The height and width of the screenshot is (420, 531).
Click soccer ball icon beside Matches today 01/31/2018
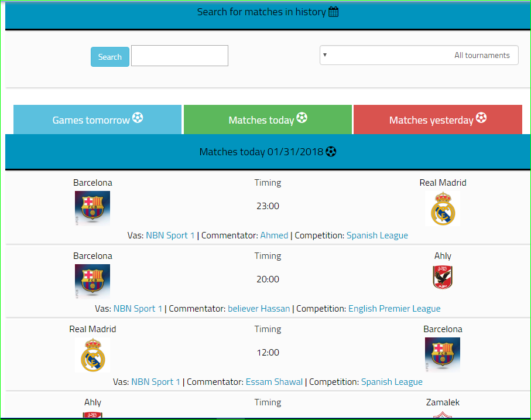pos(331,152)
